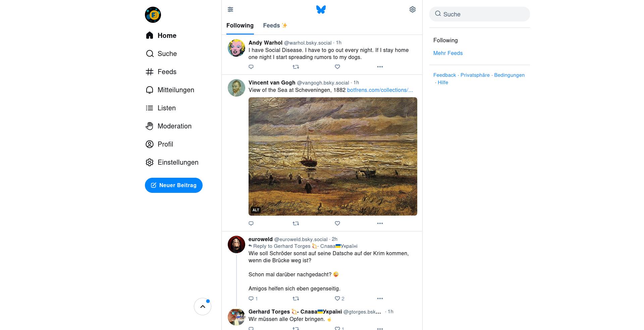Like Andy Warhol's post
This screenshot has height=330, width=644.
tap(337, 67)
